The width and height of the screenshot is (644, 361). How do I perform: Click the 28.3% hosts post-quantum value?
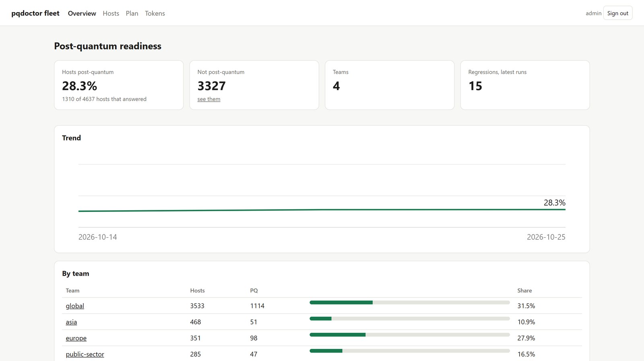(80, 86)
